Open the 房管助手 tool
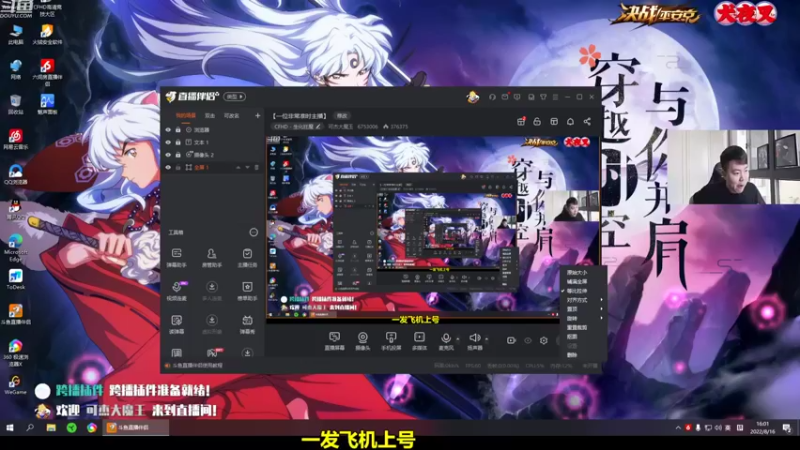 [x=212, y=258]
